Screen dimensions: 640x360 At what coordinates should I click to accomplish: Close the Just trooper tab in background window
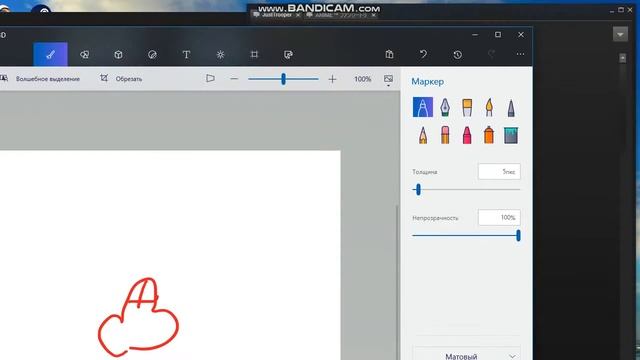click(298, 15)
